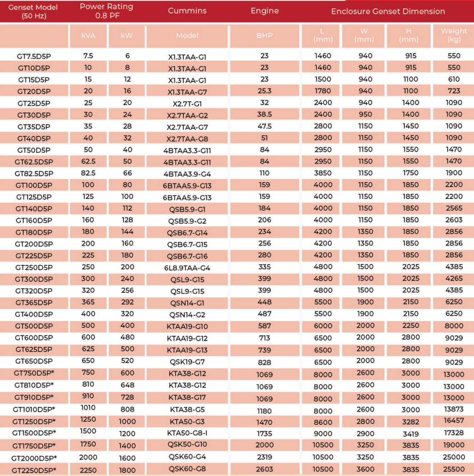Viewport: 474px width, 476px height.
Task: Select the GT62.5D5P model cell
Action: pos(34,162)
